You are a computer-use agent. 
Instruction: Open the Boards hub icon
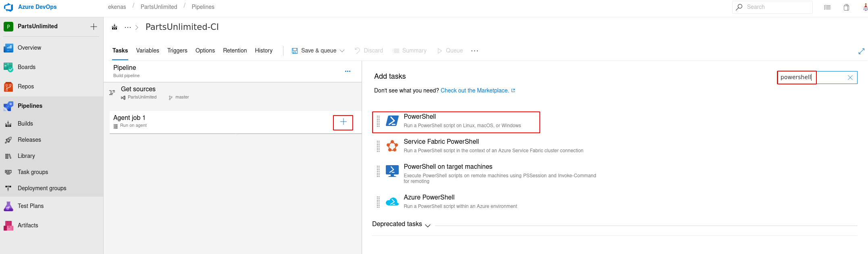tap(8, 67)
